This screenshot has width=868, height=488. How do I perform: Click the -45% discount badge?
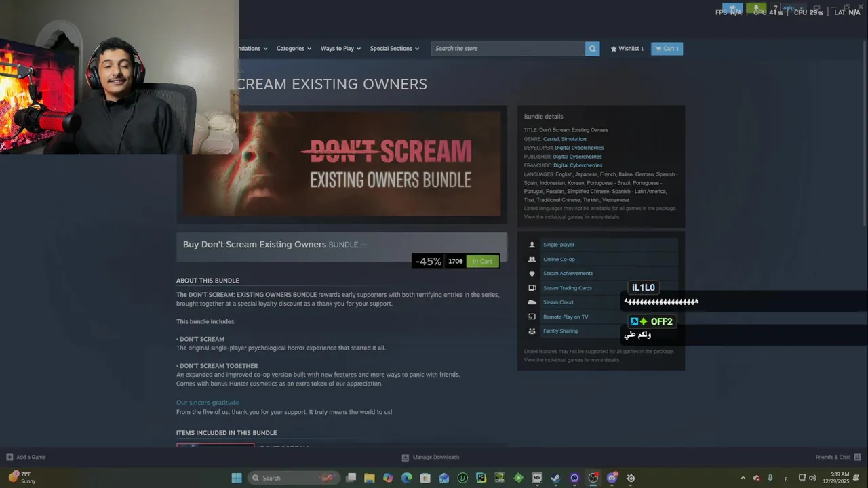[428, 261]
